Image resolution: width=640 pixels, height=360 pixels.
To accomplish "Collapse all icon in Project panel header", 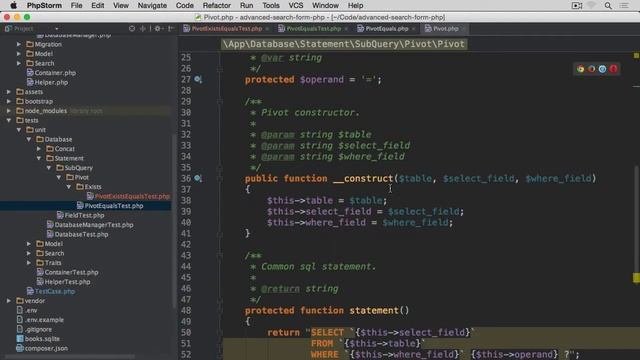I will point(142,29).
